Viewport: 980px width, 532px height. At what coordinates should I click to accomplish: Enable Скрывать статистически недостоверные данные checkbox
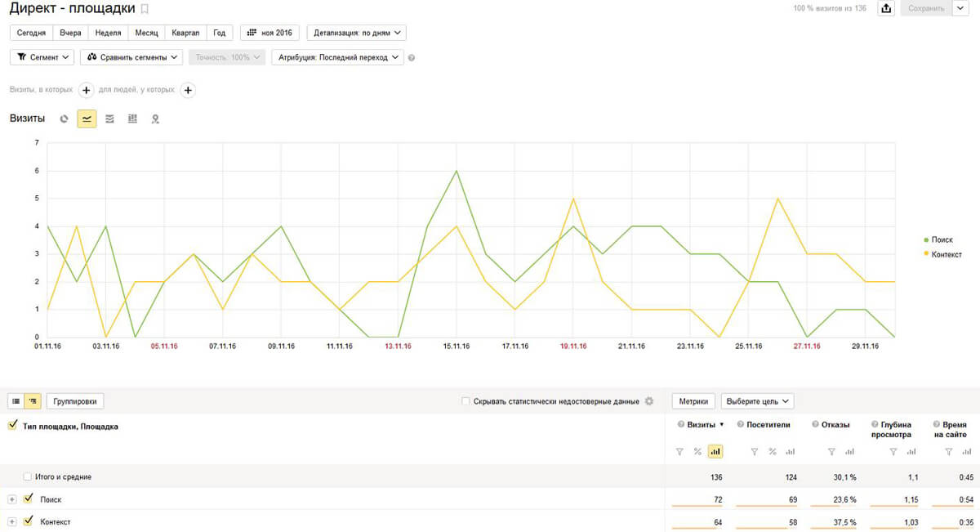coord(465,401)
